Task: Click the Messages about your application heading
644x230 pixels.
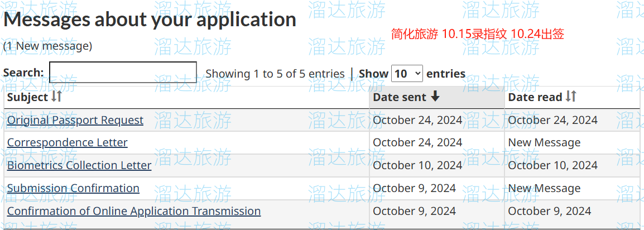Action: pos(150,19)
